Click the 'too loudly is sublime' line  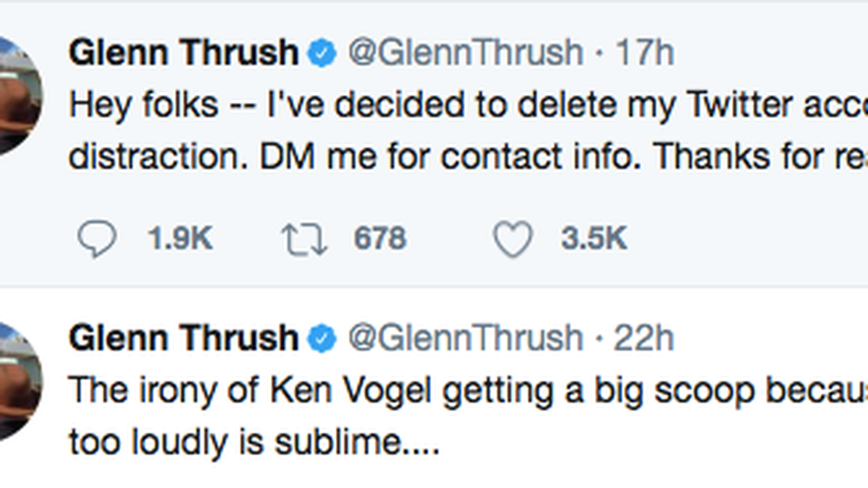253,442
